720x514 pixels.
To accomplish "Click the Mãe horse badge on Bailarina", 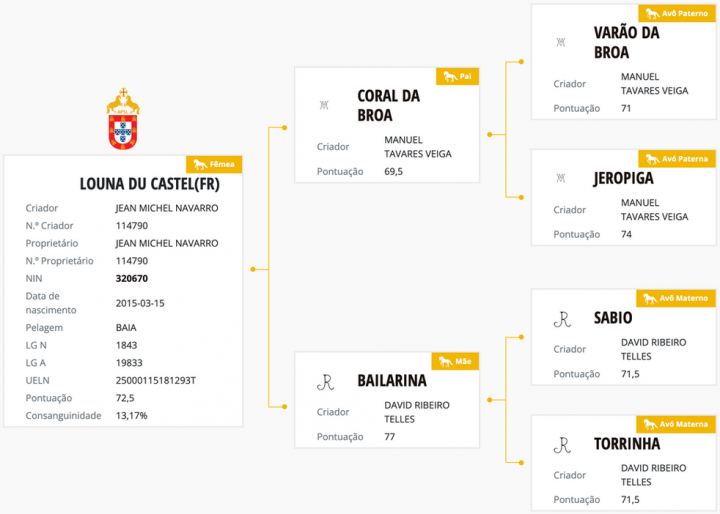I will pos(456,361).
